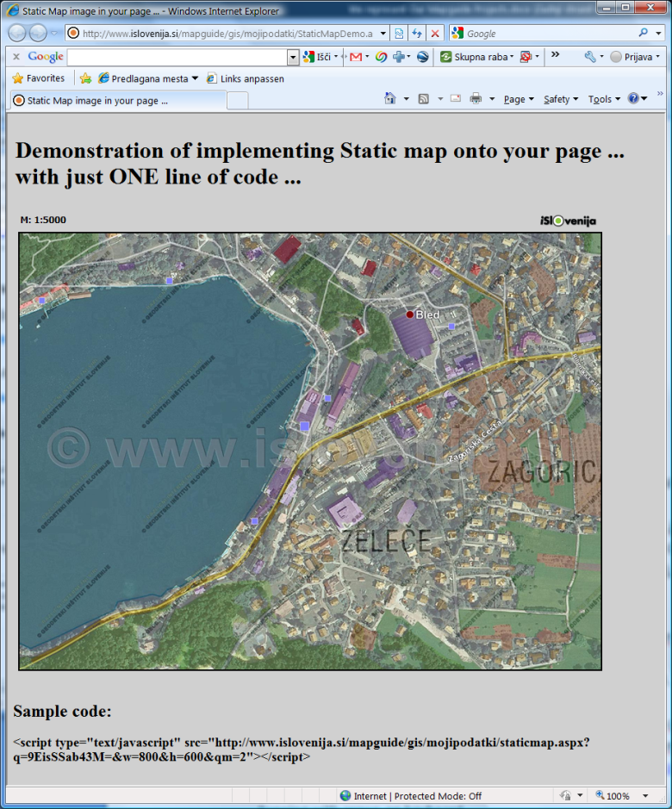Click the blue globe Google Toolbar icon
This screenshot has height=809, width=672.
[x=423, y=57]
